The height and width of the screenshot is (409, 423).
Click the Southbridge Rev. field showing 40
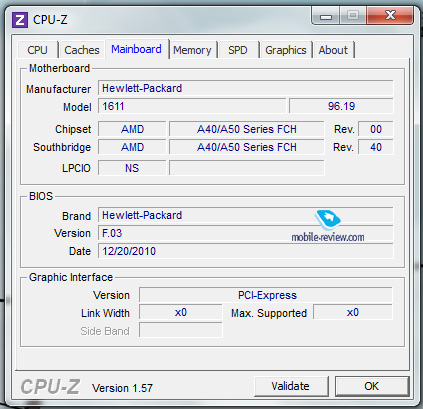pos(376,147)
